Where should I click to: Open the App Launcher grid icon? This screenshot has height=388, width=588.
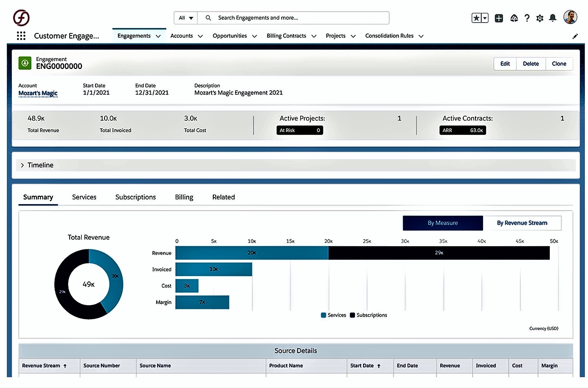click(21, 36)
